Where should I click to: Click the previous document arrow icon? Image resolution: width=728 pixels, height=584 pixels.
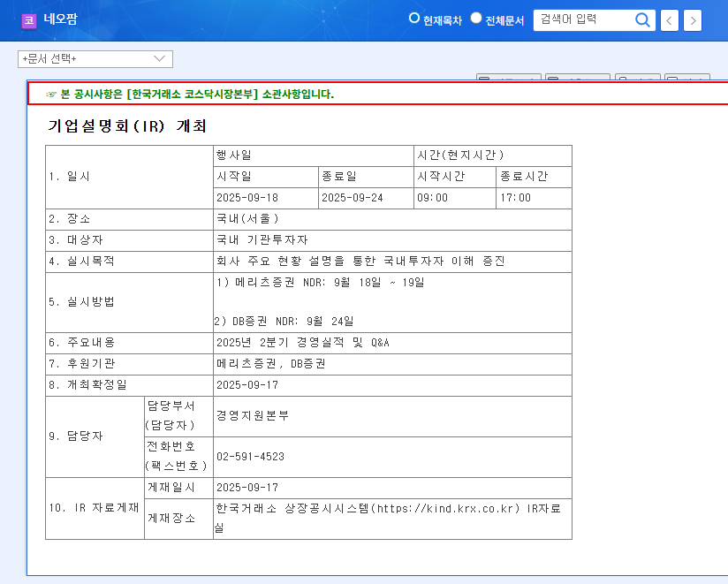point(669,19)
